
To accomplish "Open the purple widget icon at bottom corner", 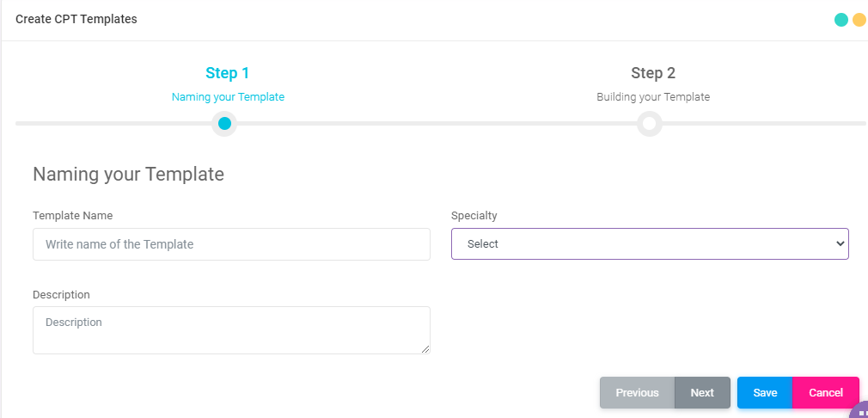I will pyautogui.click(x=859, y=409).
